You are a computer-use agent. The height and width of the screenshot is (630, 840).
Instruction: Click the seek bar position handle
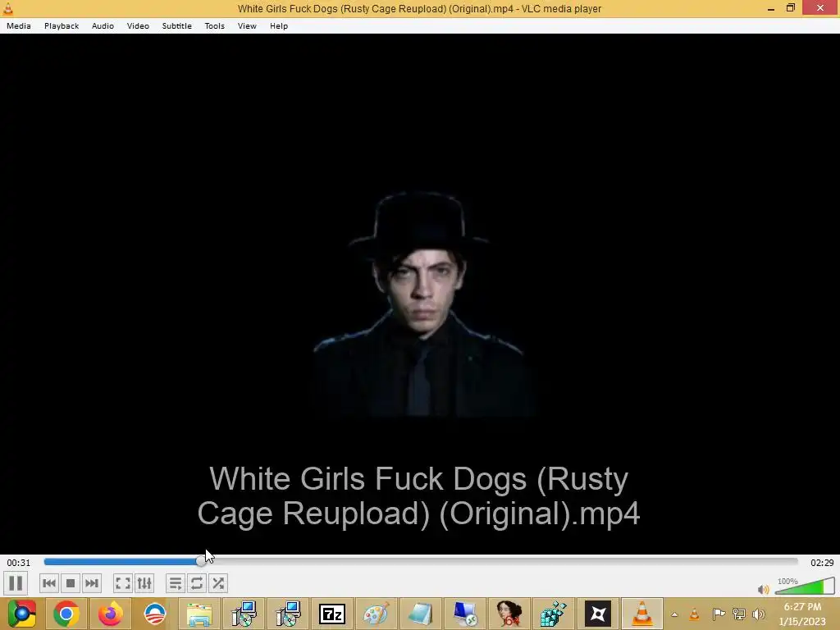coord(201,561)
